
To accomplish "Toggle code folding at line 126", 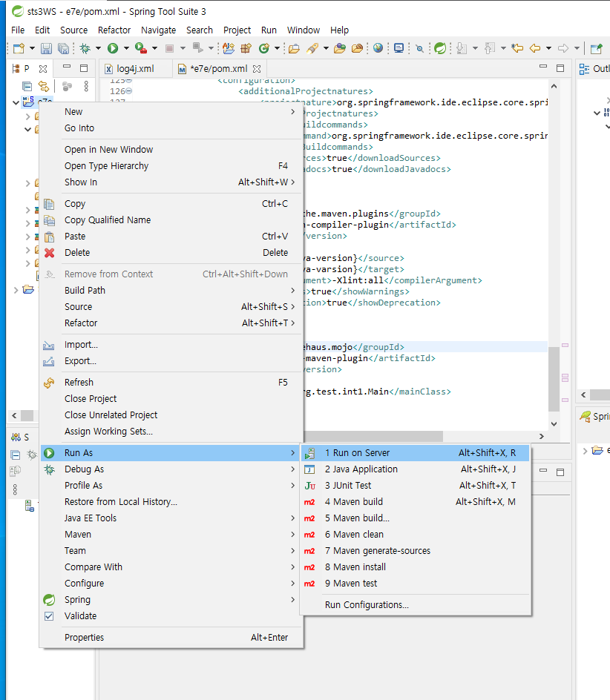I will [x=128, y=91].
